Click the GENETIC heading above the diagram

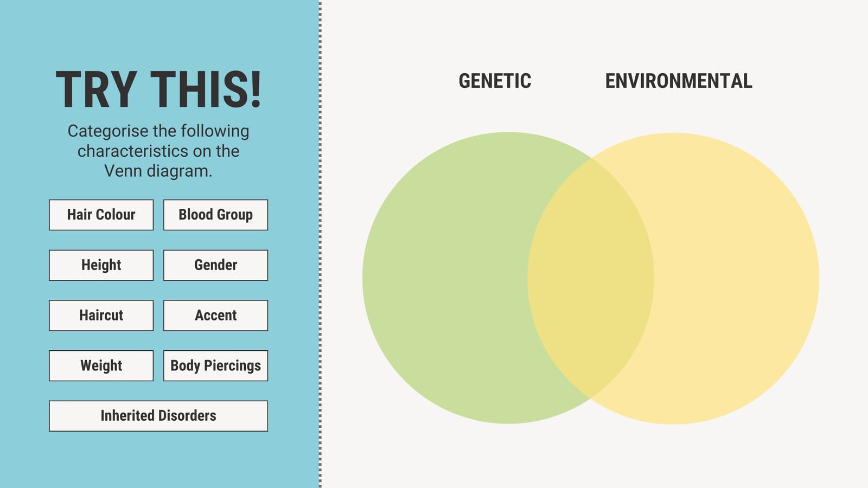495,81
